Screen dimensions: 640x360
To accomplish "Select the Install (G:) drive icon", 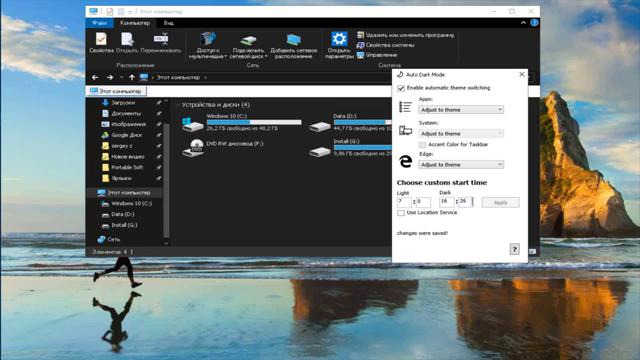I will click(x=320, y=152).
